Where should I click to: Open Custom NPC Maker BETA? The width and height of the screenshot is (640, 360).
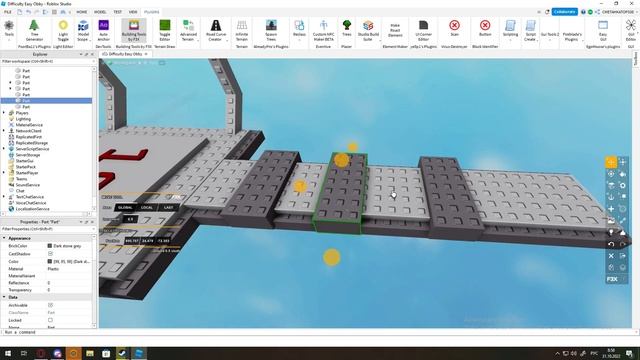pos(323,31)
